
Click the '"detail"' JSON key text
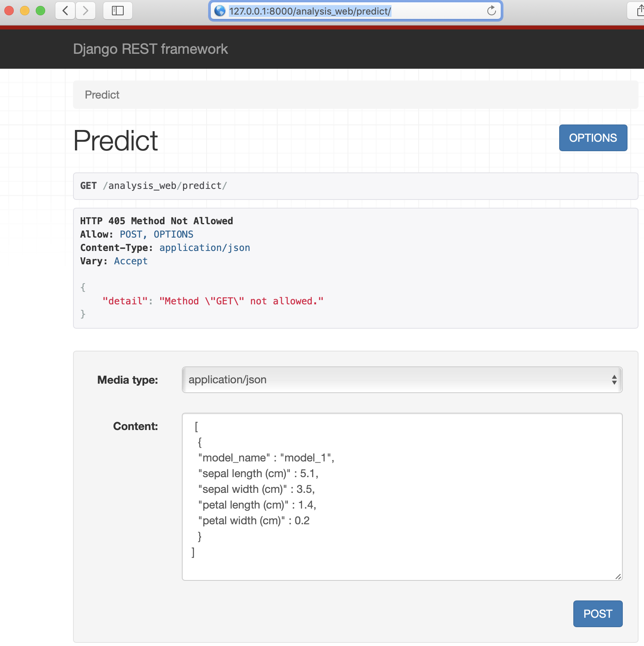(x=125, y=301)
